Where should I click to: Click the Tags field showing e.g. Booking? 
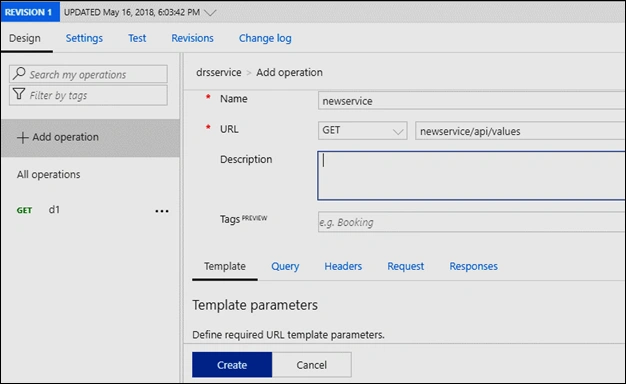tap(472, 222)
